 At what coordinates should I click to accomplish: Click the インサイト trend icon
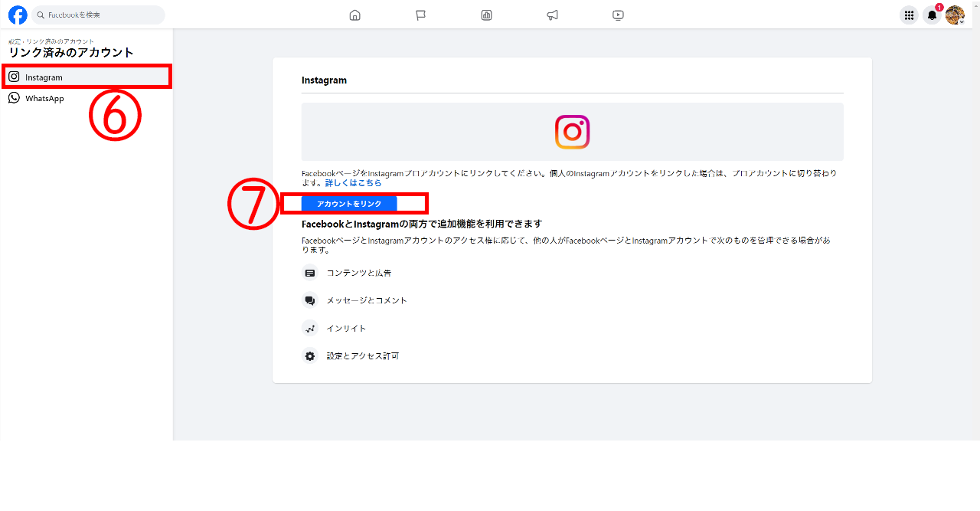pyautogui.click(x=310, y=328)
